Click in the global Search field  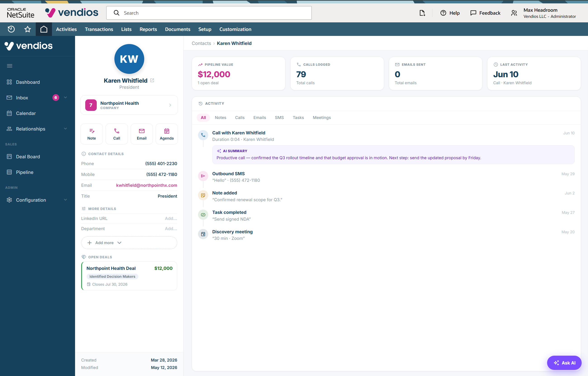pyautogui.click(x=209, y=13)
